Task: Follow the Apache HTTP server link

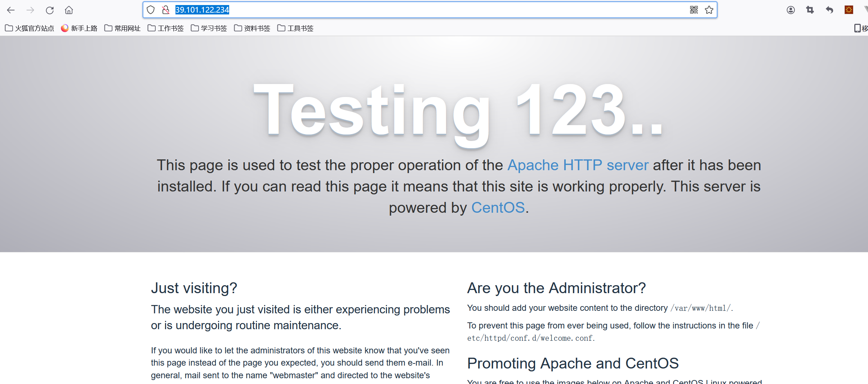Action: click(x=578, y=165)
